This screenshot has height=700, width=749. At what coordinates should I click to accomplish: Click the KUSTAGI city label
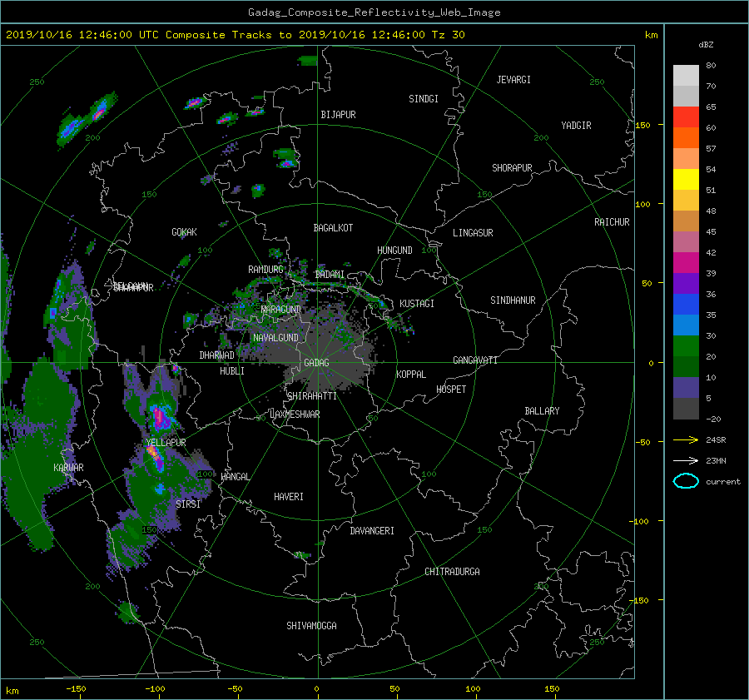[417, 304]
